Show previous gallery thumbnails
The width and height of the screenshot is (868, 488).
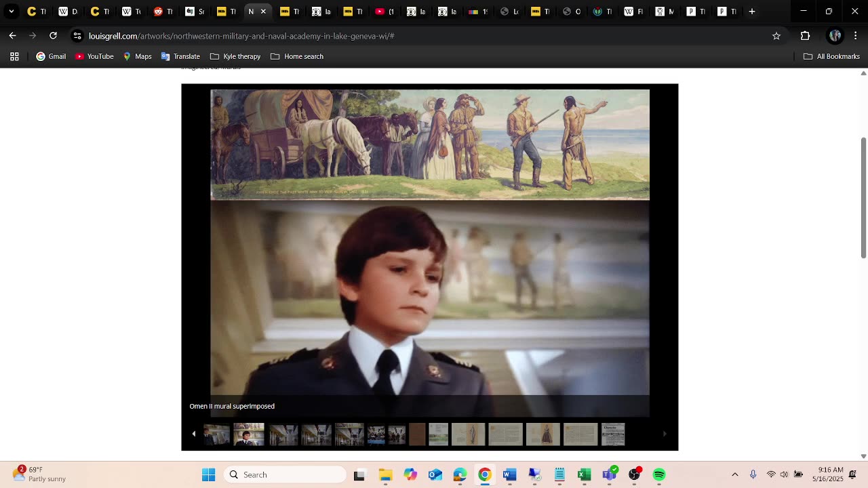193,434
